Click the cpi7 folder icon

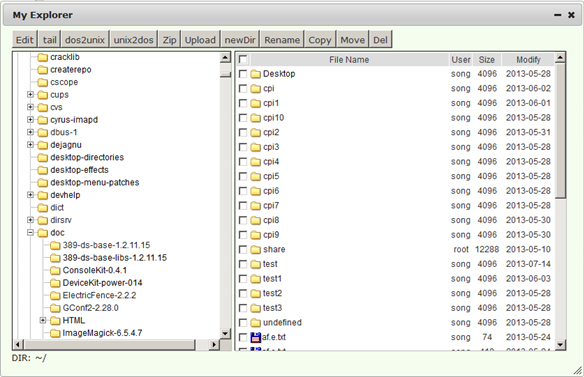[x=256, y=206]
